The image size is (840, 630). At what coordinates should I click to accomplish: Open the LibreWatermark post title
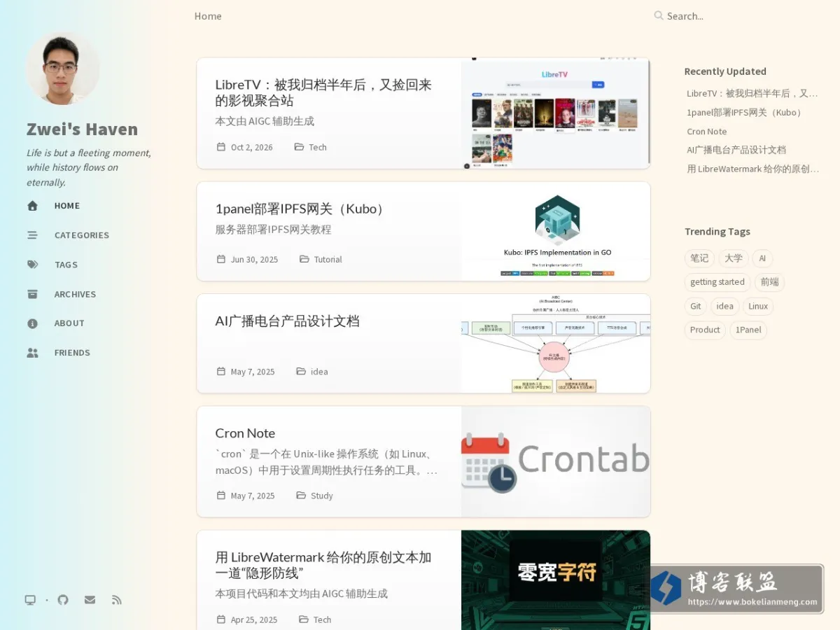coord(323,565)
